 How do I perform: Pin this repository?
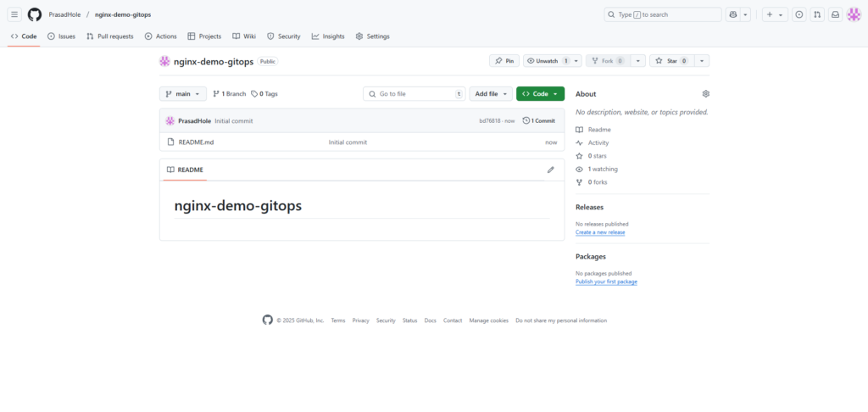(x=504, y=61)
